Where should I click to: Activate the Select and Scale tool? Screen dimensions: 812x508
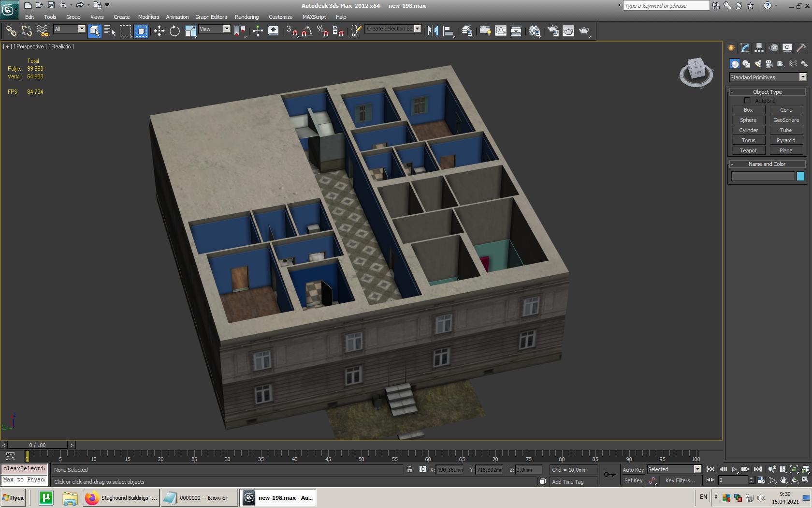pos(190,31)
